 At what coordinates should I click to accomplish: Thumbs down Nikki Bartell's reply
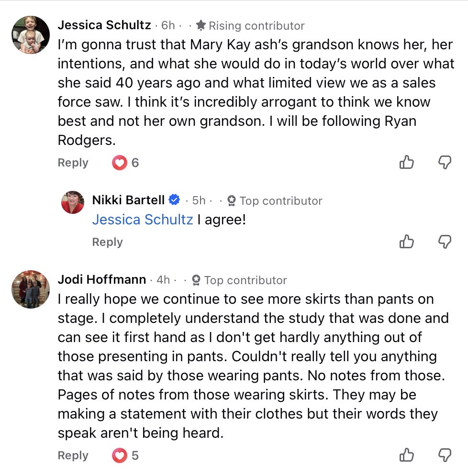(445, 242)
